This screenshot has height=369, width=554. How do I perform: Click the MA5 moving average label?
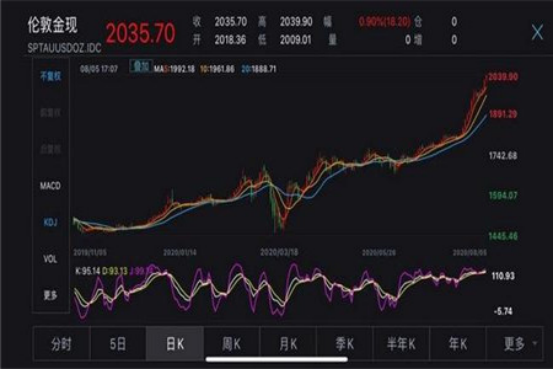174,69
